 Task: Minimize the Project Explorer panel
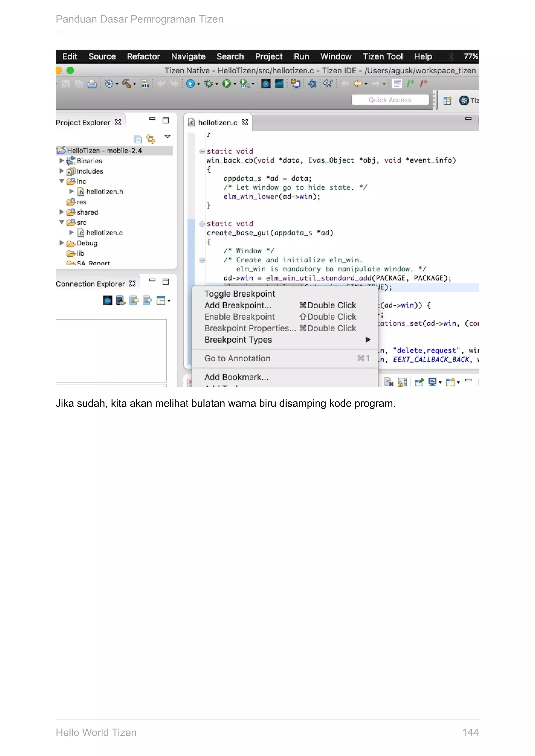(x=152, y=119)
